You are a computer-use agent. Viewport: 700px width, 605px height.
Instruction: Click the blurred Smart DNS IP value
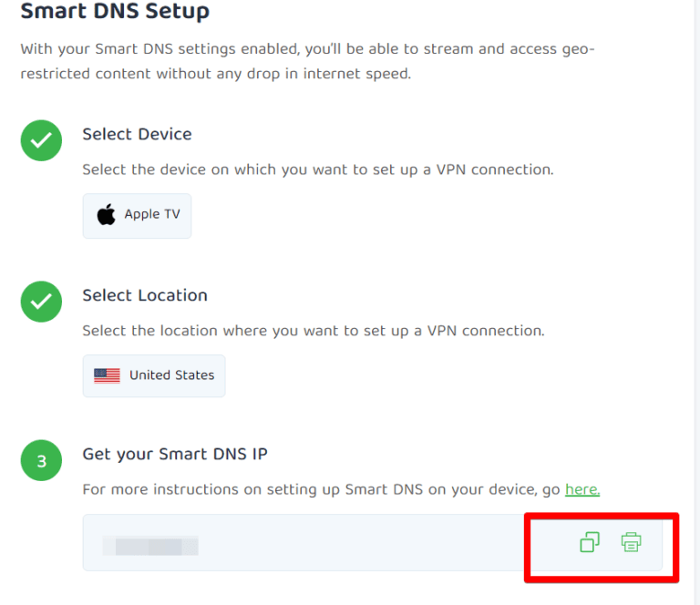[x=150, y=546]
